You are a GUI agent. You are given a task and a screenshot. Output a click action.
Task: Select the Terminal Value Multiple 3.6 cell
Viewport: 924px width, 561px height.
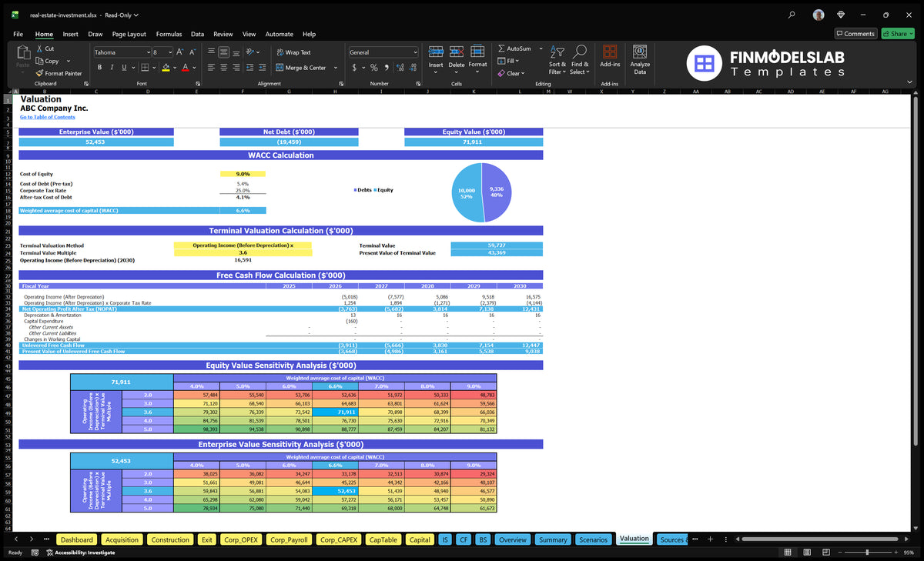tap(243, 252)
